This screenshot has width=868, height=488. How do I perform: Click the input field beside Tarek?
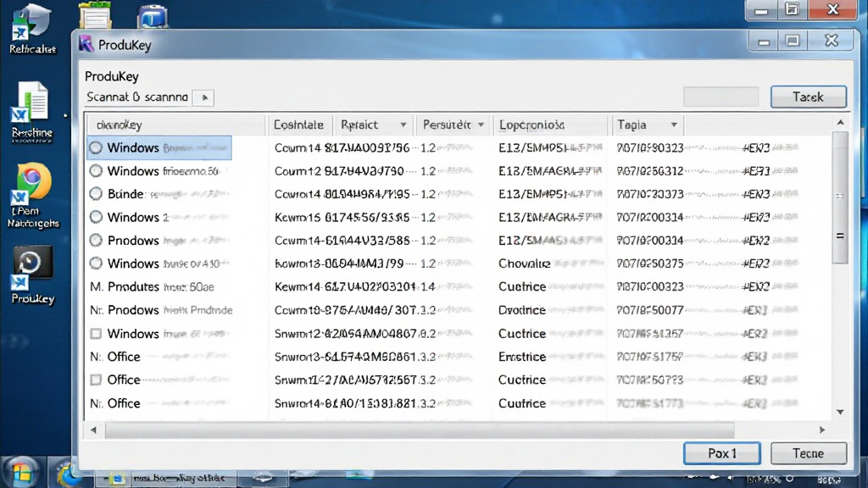(721, 97)
